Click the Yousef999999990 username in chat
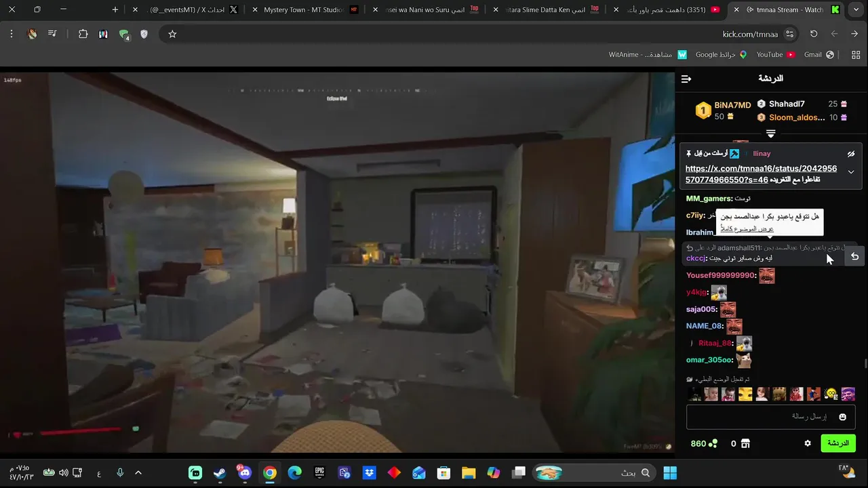Image resolution: width=868 pixels, height=488 pixels. pos(720,275)
